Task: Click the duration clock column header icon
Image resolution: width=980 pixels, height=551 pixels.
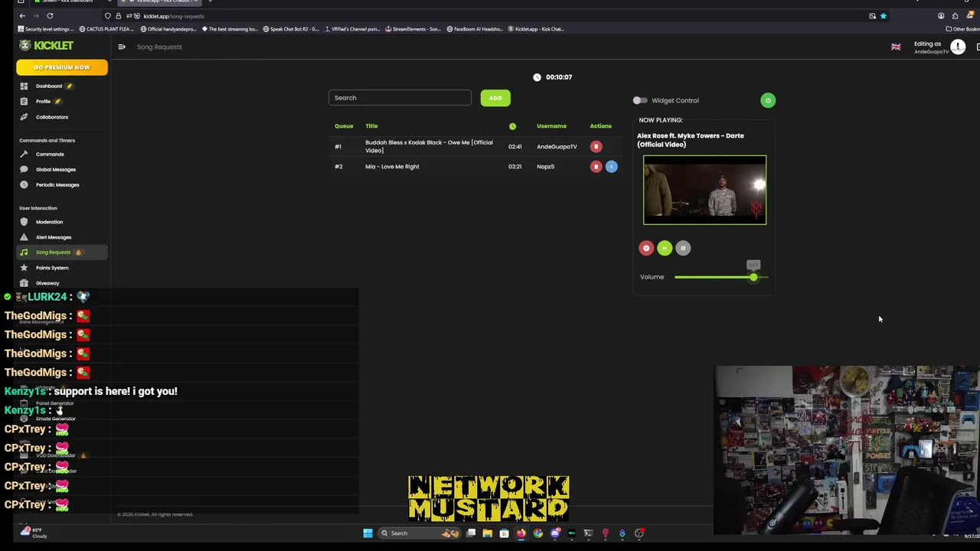Action: [513, 126]
